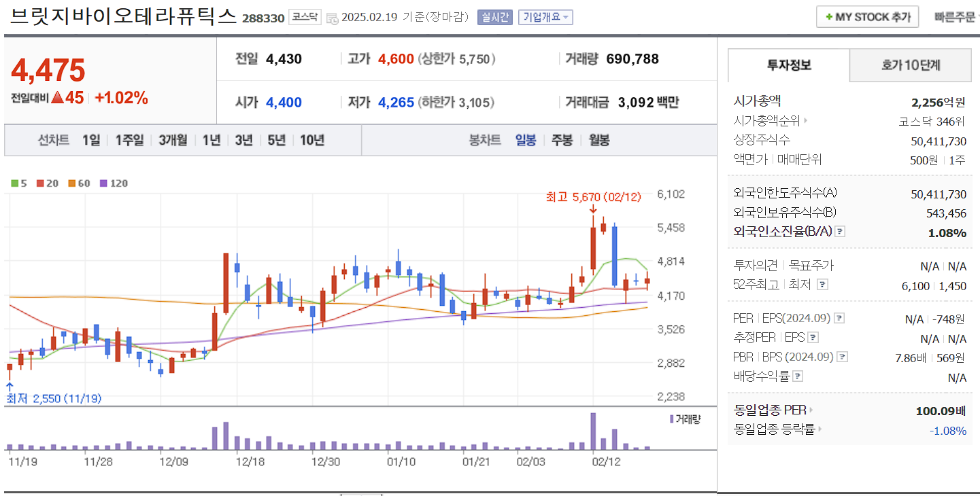Click the clock icon beside the 2025.02.19 date
The height and width of the screenshot is (496, 980).
point(333,18)
